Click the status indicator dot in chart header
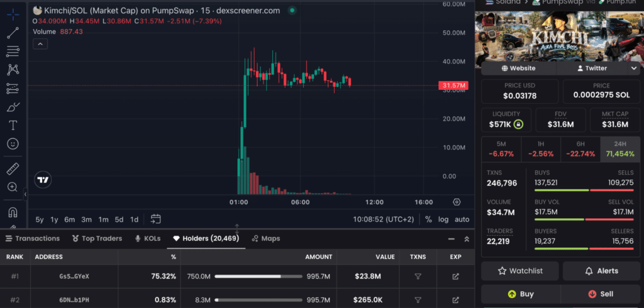The width and height of the screenshot is (644, 308). (x=292, y=11)
